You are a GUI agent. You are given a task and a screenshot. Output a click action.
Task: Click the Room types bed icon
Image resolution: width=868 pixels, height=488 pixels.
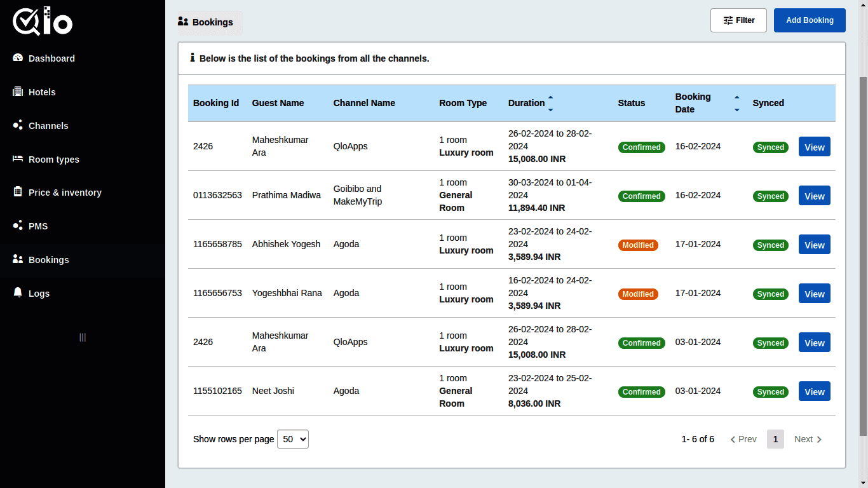(x=17, y=159)
